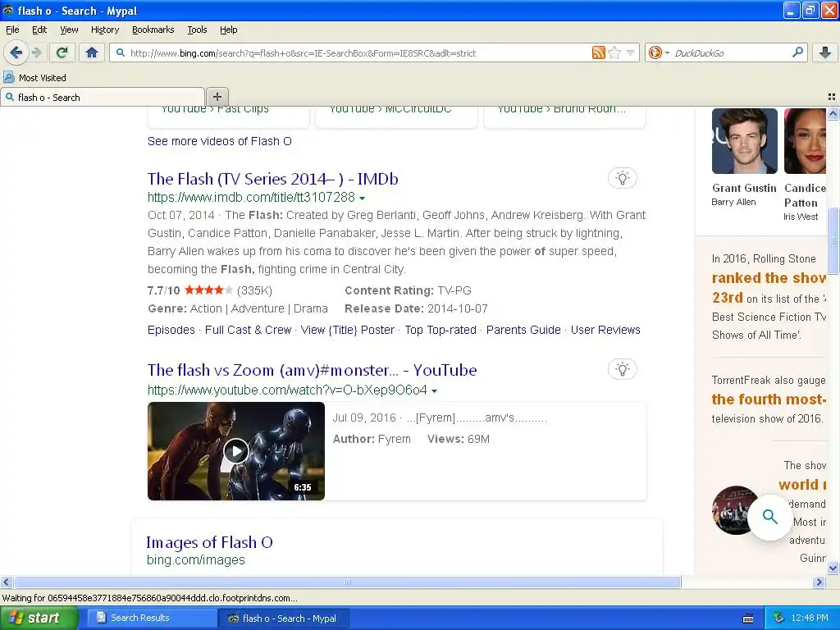Select the 'flash o - Search' tab
Screen dimensions: 840x630
click(x=103, y=97)
